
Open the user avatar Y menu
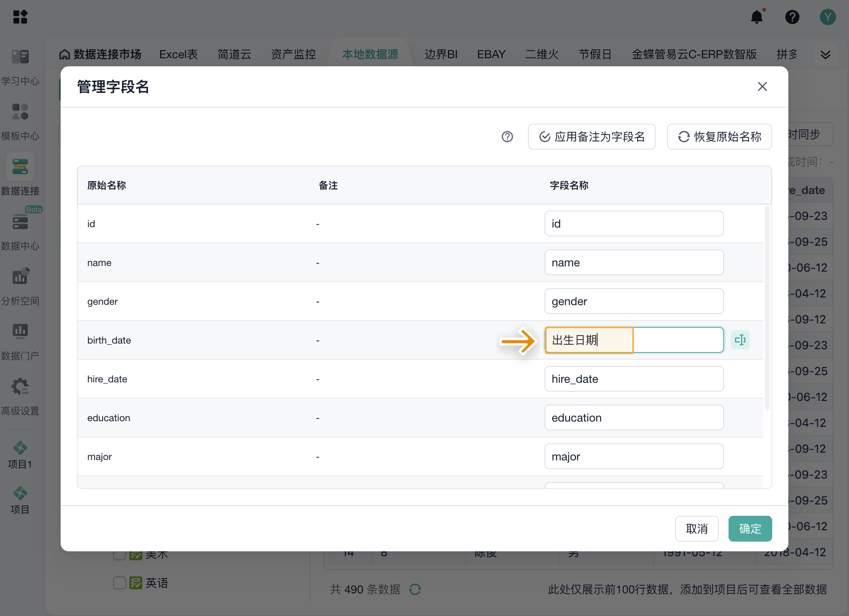(828, 17)
